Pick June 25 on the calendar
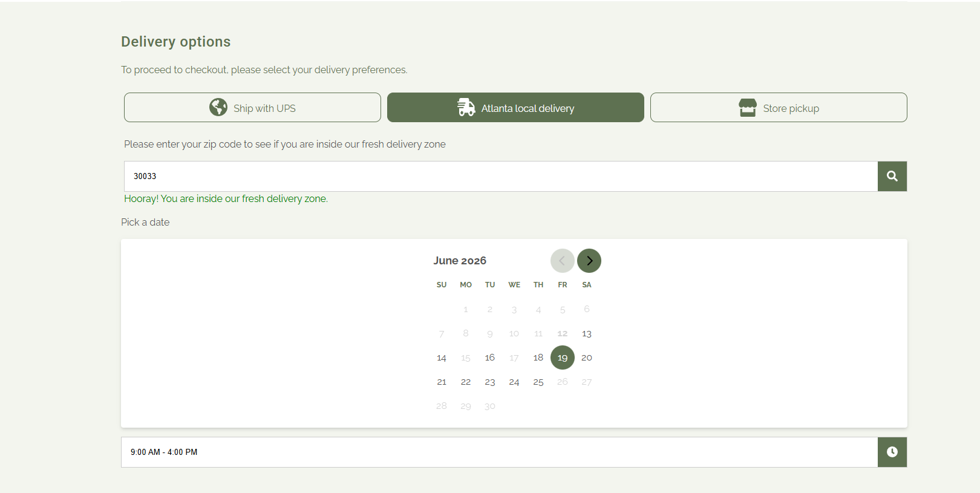This screenshot has width=980, height=493. pyautogui.click(x=538, y=382)
